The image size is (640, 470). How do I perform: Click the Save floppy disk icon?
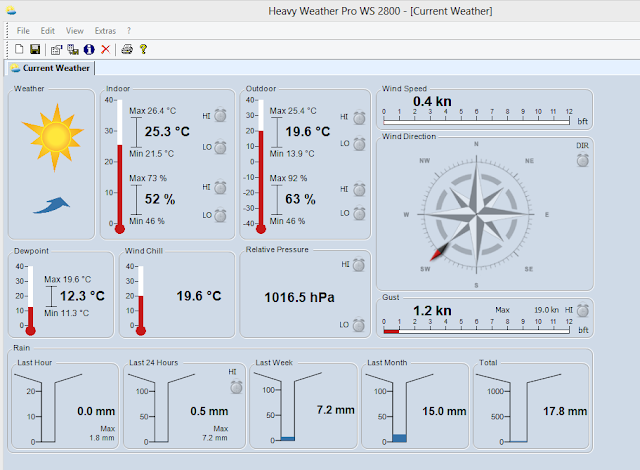(35, 49)
